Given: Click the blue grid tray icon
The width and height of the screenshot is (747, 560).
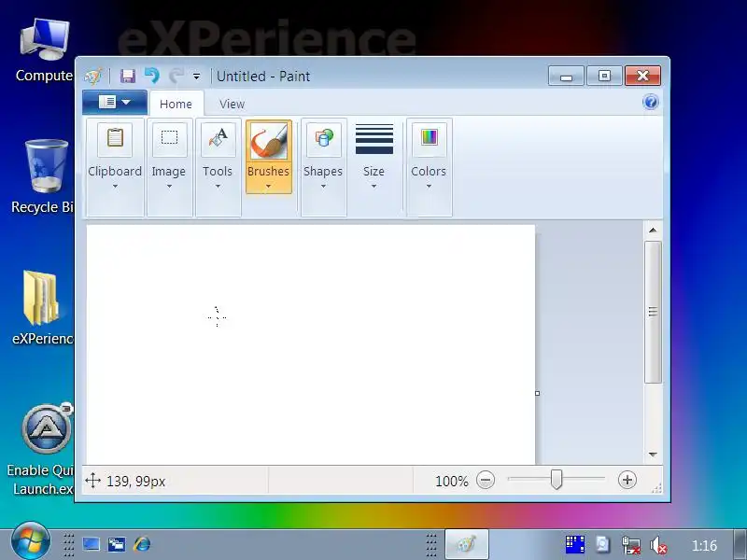Looking at the screenshot, I should [x=574, y=544].
